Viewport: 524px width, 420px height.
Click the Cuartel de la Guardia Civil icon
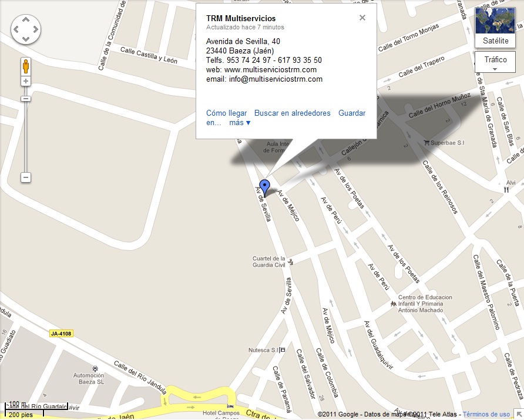(x=291, y=261)
